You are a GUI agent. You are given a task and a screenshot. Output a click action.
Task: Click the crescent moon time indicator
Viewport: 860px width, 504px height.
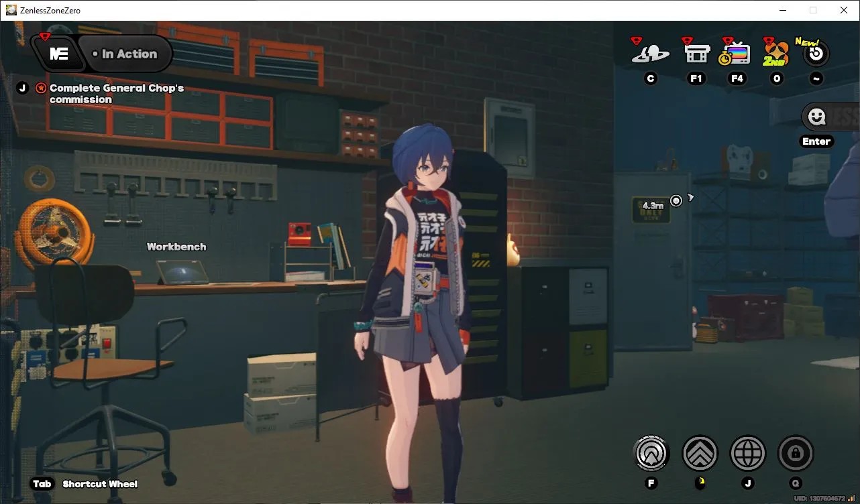700,483
